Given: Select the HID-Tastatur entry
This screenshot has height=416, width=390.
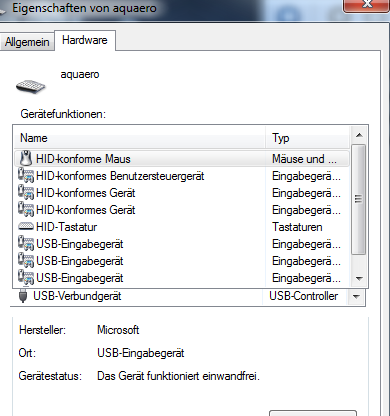Looking at the screenshot, I should [182, 227].
